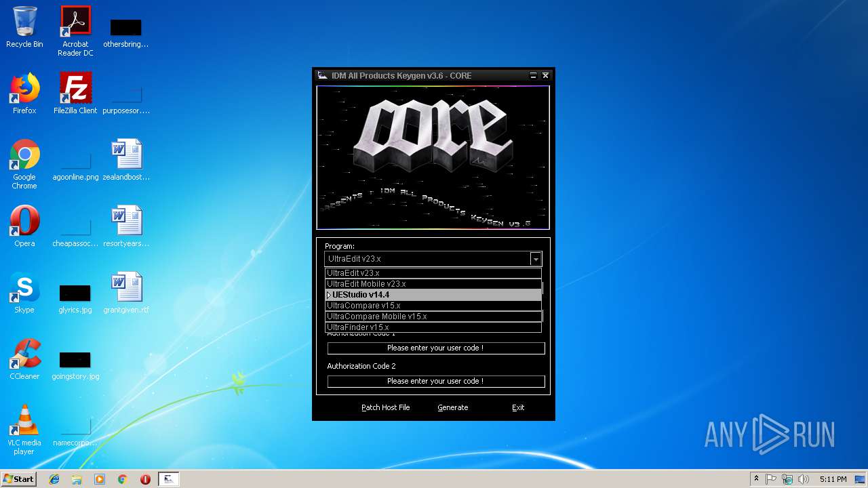868x488 pixels.
Task: Select the zealandbost Word document
Action: point(126,160)
